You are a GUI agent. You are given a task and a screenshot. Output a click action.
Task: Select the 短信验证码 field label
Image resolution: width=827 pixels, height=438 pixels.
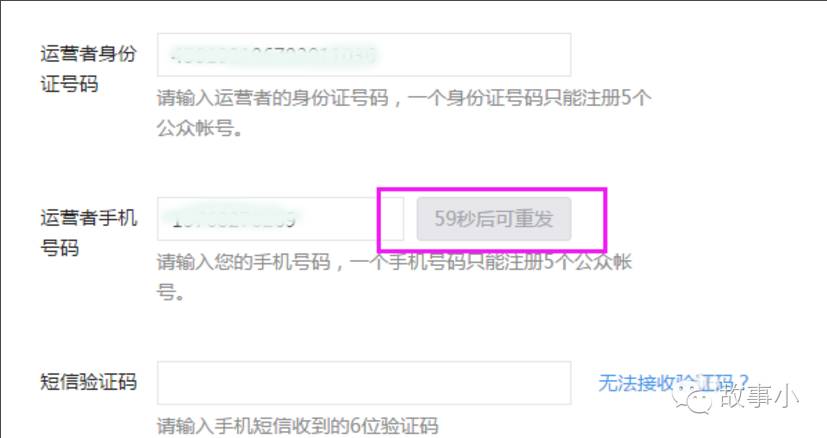pyautogui.click(x=89, y=382)
